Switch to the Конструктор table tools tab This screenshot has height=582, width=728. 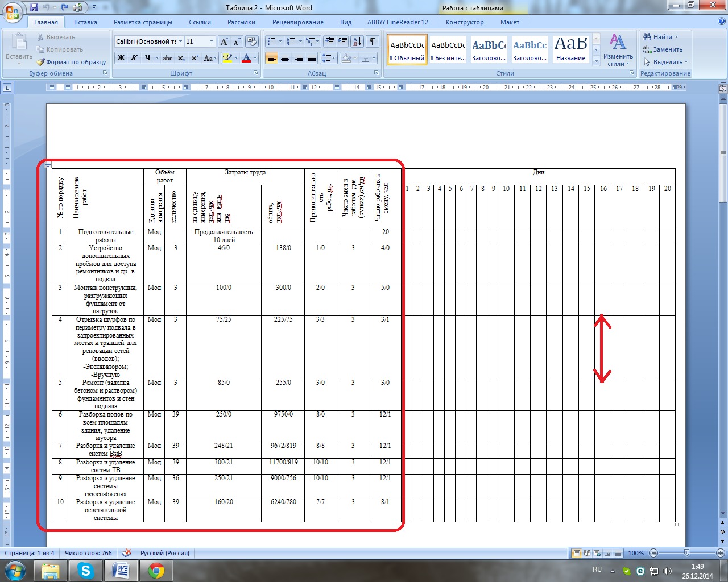tap(465, 22)
